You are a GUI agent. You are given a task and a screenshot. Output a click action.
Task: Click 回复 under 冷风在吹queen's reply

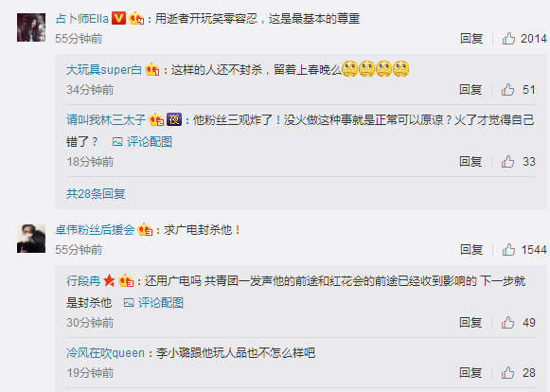(470, 373)
